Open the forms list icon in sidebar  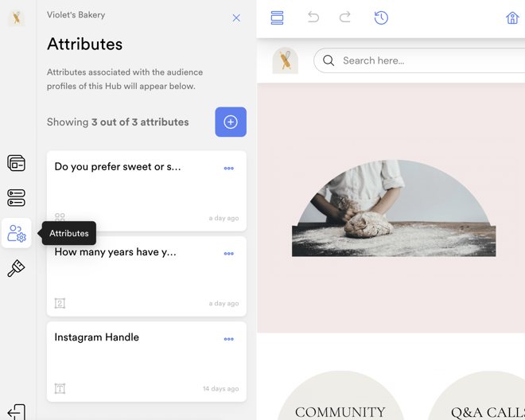click(16, 198)
